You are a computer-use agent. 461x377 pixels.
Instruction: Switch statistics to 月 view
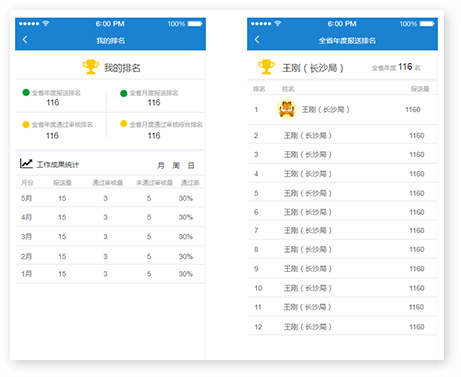click(x=161, y=165)
